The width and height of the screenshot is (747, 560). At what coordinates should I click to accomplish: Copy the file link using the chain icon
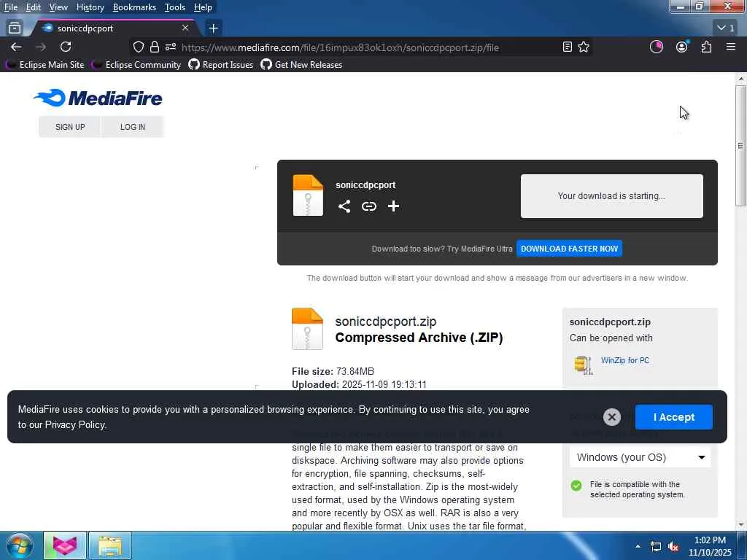368,206
